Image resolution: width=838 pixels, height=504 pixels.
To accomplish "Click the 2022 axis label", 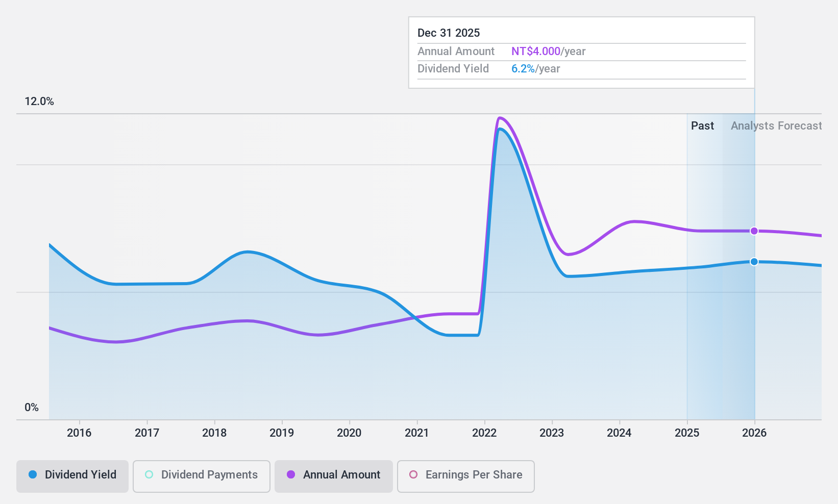I will coord(484,433).
